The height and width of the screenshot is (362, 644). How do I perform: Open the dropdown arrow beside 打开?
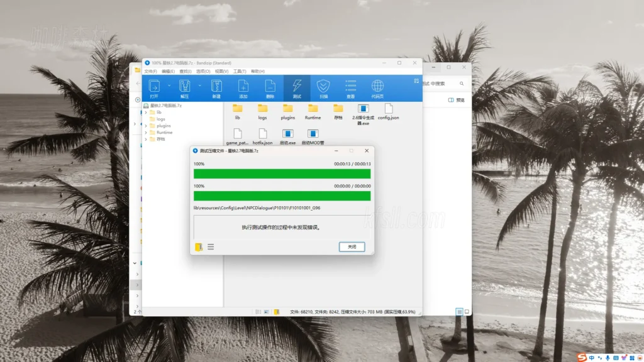click(168, 86)
